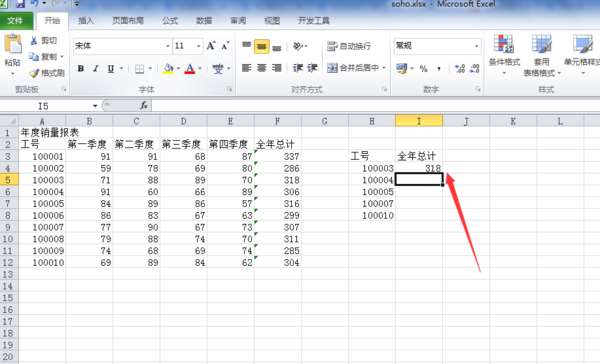
Task: Click the 文件 file button
Action: pos(16,20)
